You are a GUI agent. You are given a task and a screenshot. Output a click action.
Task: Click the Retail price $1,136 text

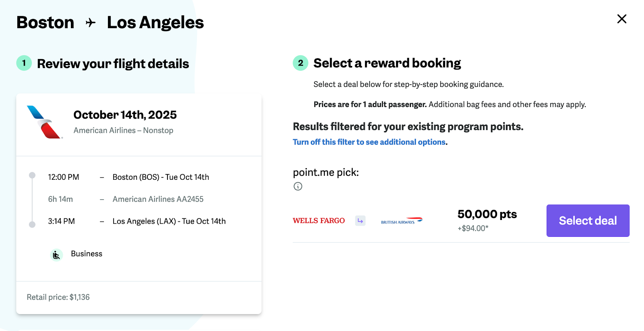pyautogui.click(x=58, y=297)
